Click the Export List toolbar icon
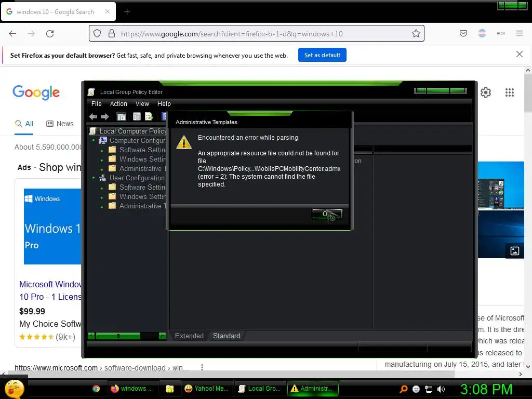This screenshot has width=532, height=399. [149, 117]
